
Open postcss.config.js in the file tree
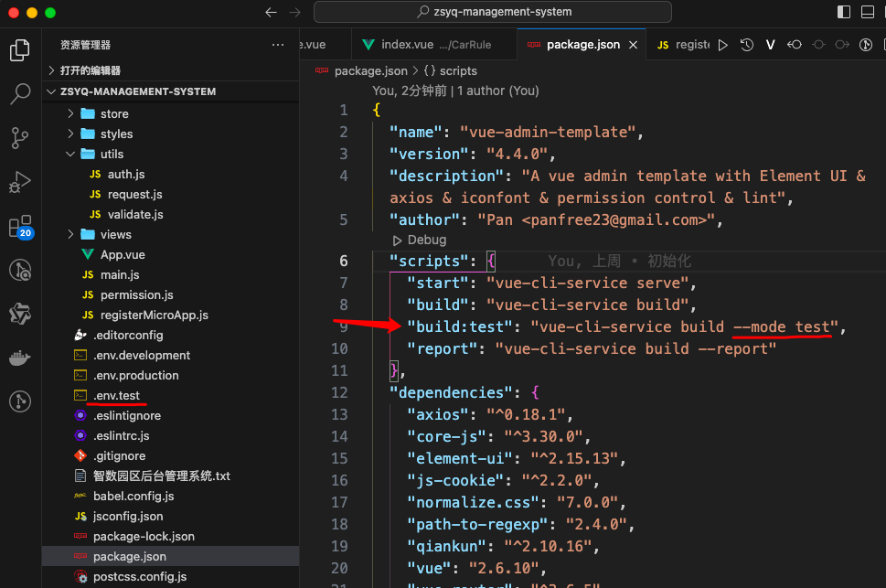coord(171,577)
